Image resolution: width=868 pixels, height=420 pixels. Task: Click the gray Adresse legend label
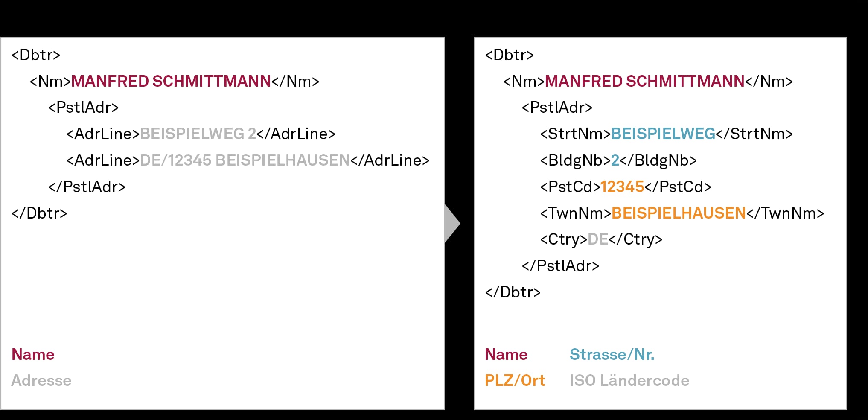pos(41,381)
